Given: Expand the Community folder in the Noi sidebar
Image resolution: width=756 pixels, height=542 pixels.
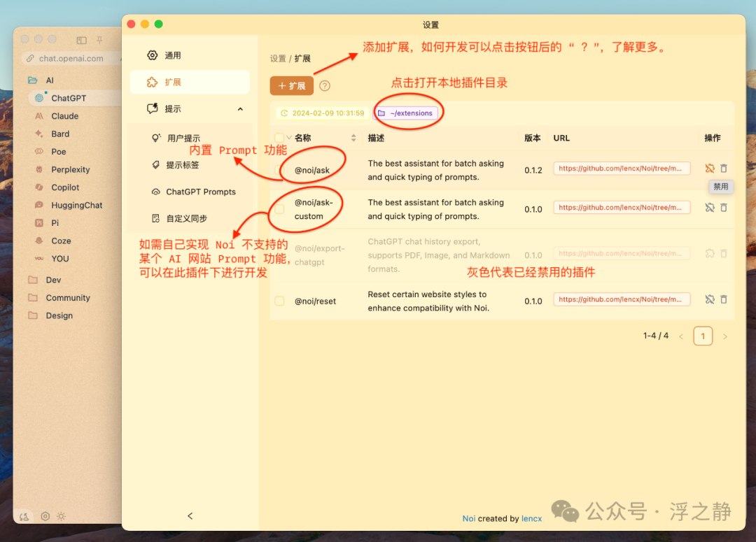Looking at the screenshot, I should point(59,298).
